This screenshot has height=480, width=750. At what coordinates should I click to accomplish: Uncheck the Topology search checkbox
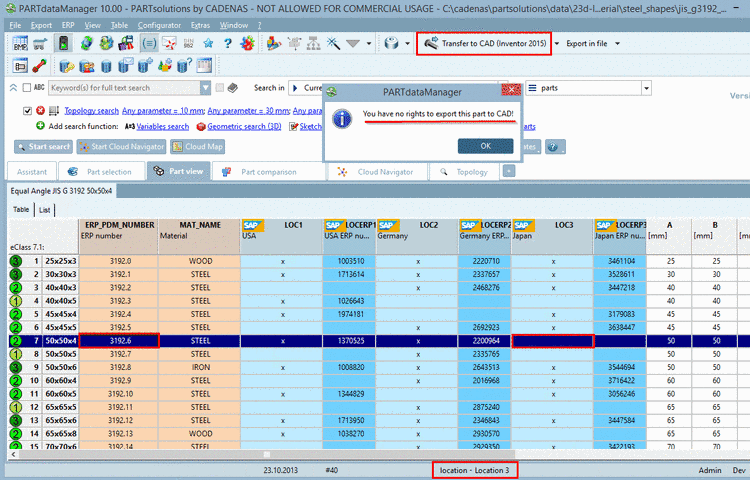tap(28, 111)
